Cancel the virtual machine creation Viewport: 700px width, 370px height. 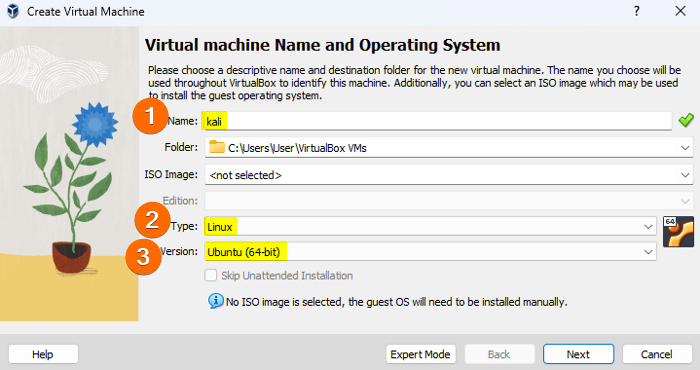(x=657, y=354)
